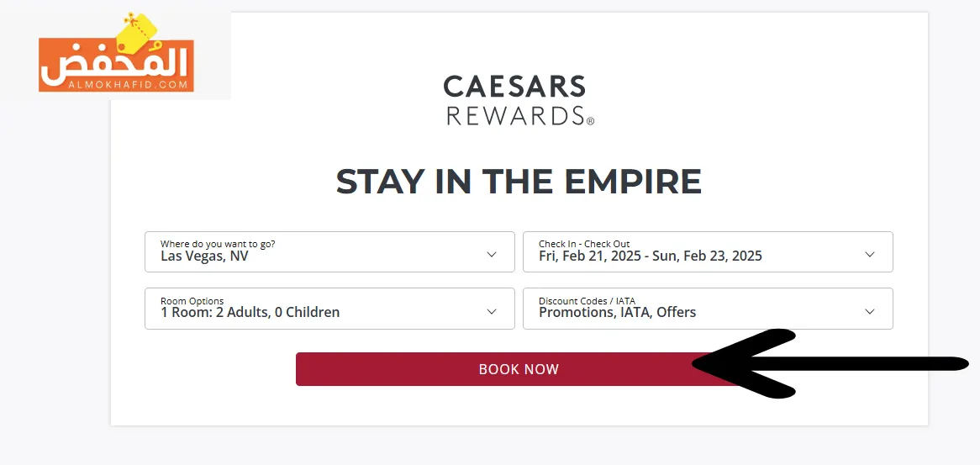Click the orange Almokhafid logo
The height and width of the screenshot is (465, 980).
[116, 65]
